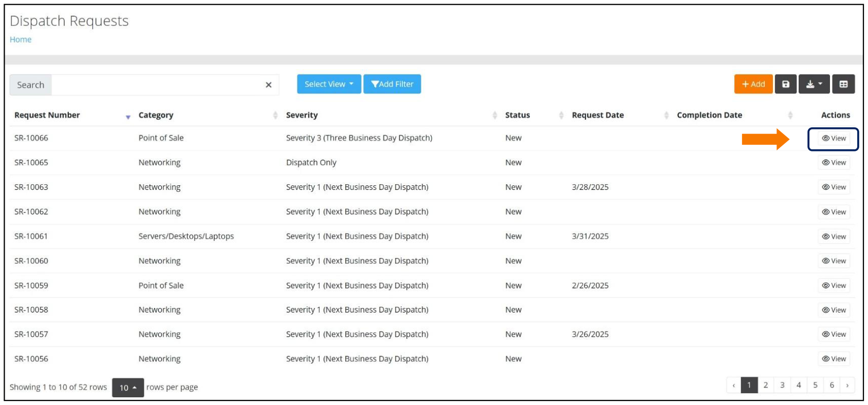This screenshot has height=405, width=868.
Task: View request SR-10062
Action: pyautogui.click(x=834, y=212)
